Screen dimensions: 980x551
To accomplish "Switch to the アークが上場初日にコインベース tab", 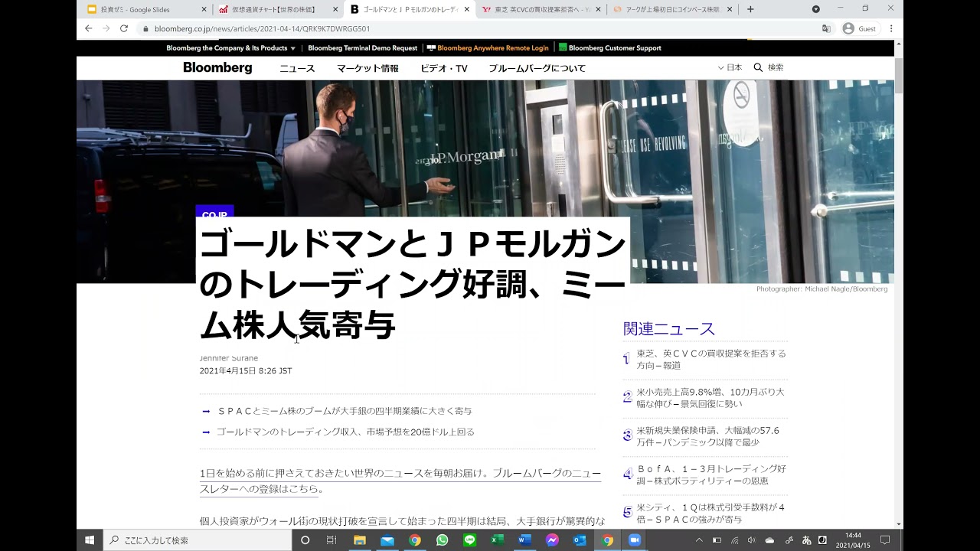I will tap(672, 9).
